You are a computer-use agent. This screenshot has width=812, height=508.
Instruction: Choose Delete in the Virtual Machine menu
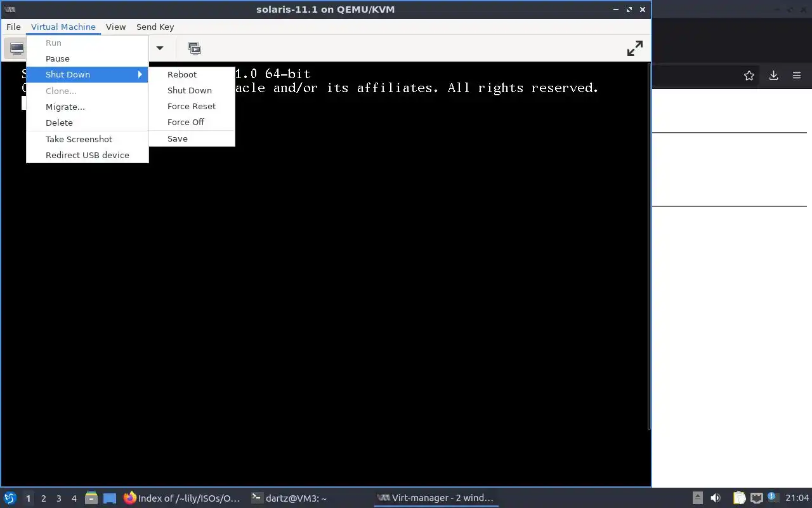[x=88, y=123]
